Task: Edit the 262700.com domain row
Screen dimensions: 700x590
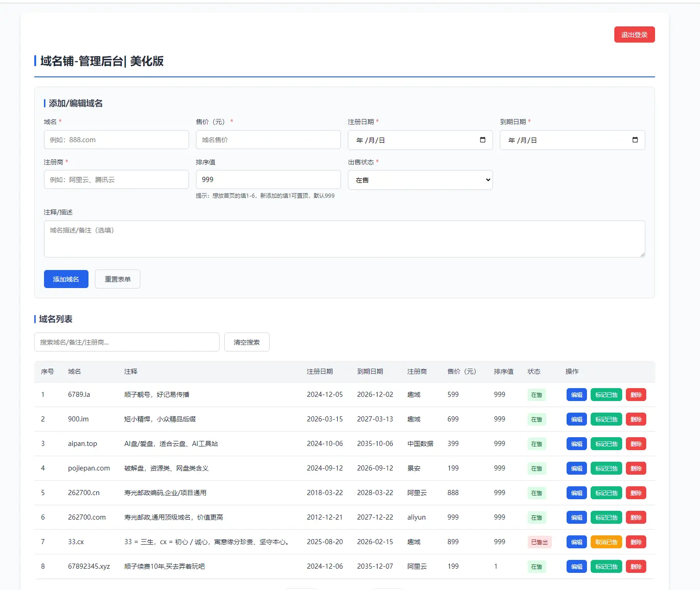Action: tap(577, 518)
